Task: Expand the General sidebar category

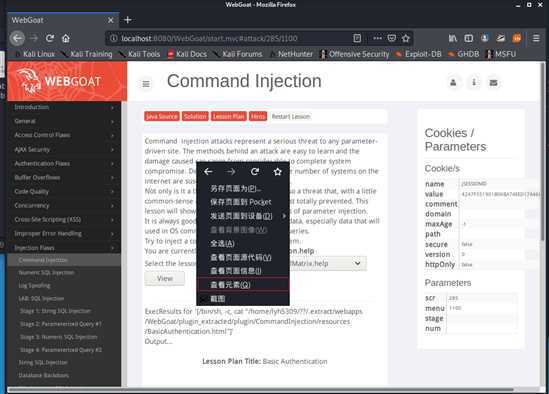Action: click(64, 121)
